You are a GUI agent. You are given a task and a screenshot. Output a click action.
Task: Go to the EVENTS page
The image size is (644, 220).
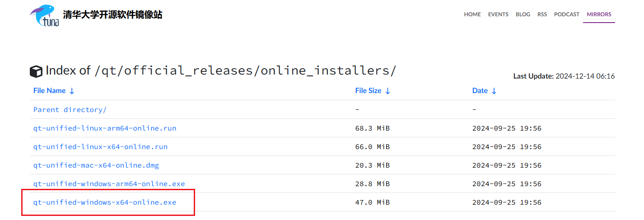coord(498,14)
